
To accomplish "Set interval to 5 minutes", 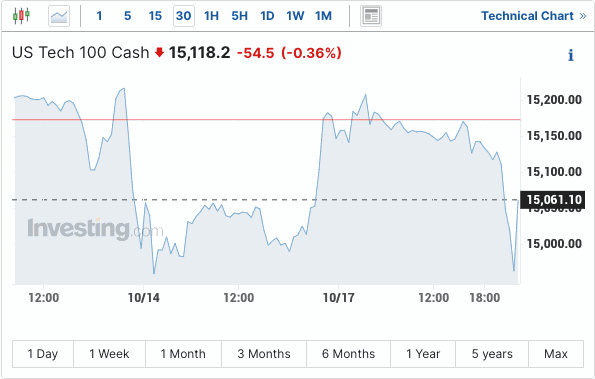I will pos(128,16).
